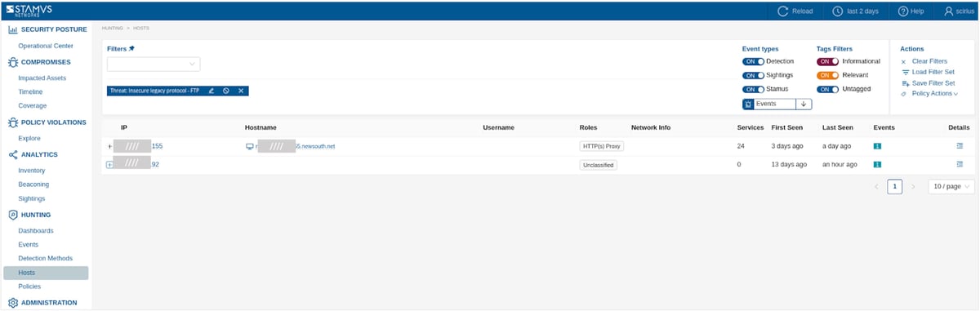The image size is (980, 311).
Task: Open details icon for the .92 host
Action: (x=960, y=164)
